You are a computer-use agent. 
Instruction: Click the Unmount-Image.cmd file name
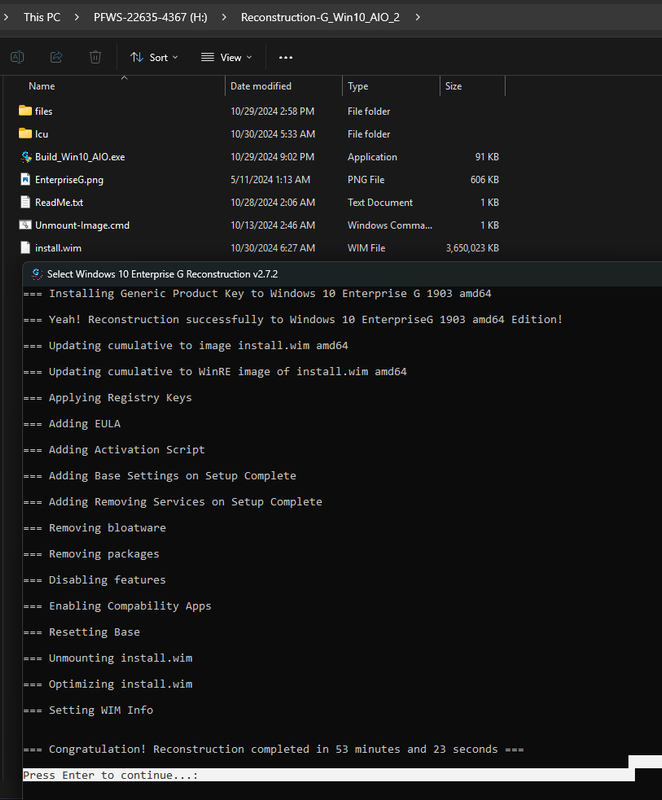(x=82, y=226)
